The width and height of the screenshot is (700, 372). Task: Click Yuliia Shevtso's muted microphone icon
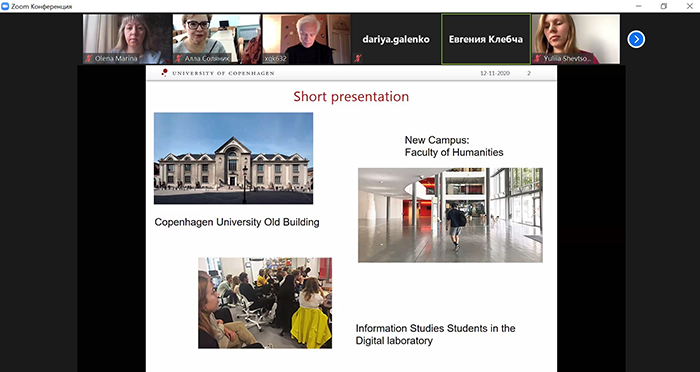(538, 59)
